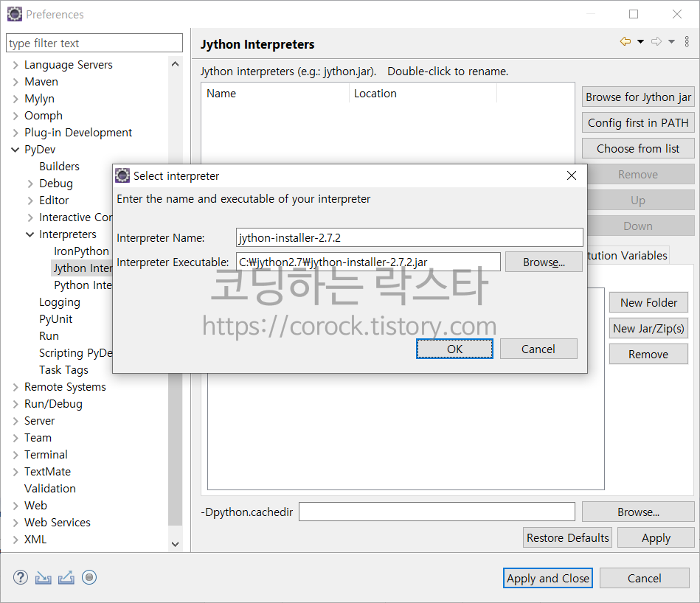Click Browse for Jython jar button

(x=638, y=97)
